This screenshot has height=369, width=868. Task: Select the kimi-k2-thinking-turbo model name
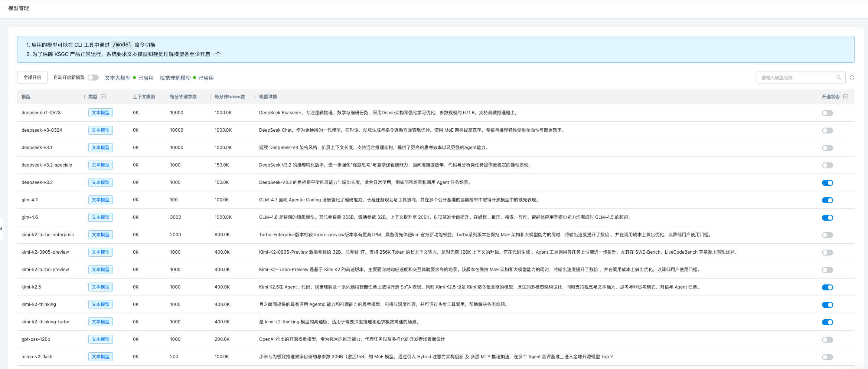(45, 322)
